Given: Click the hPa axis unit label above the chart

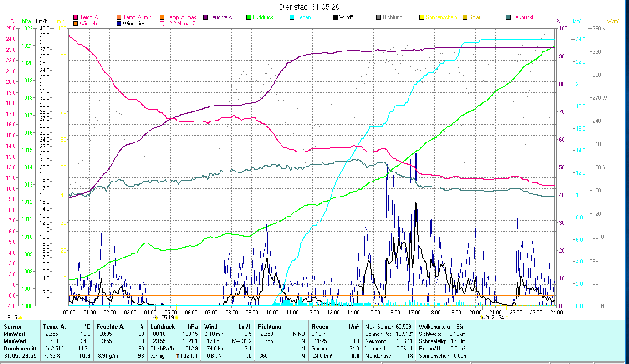Looking at the screenshot, I should 26,21.
